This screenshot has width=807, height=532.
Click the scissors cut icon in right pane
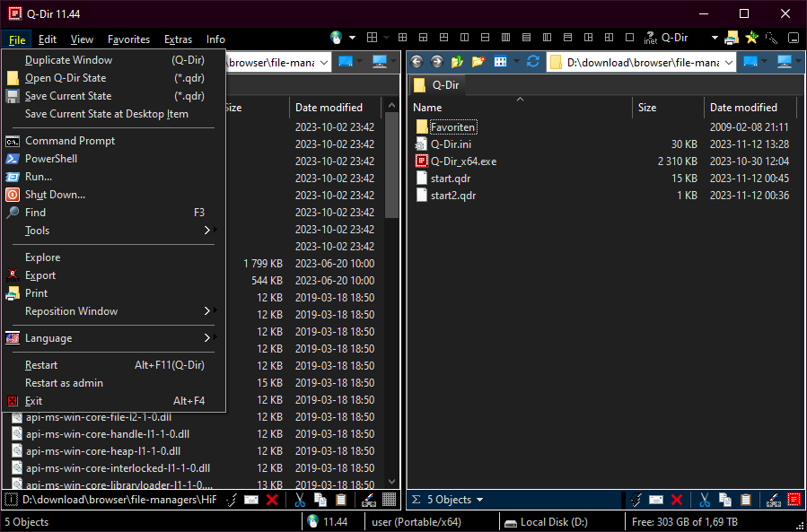click(706, 500)
